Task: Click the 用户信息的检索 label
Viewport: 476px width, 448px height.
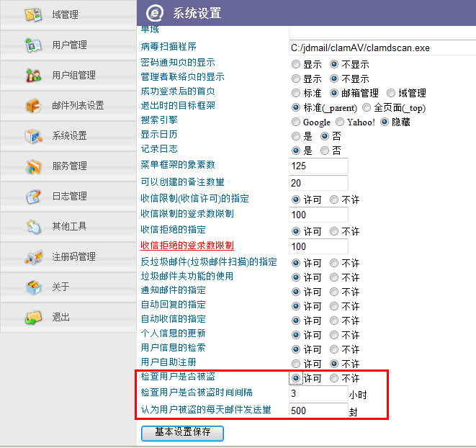Action: pyautogui.click(x=173, y=348)
